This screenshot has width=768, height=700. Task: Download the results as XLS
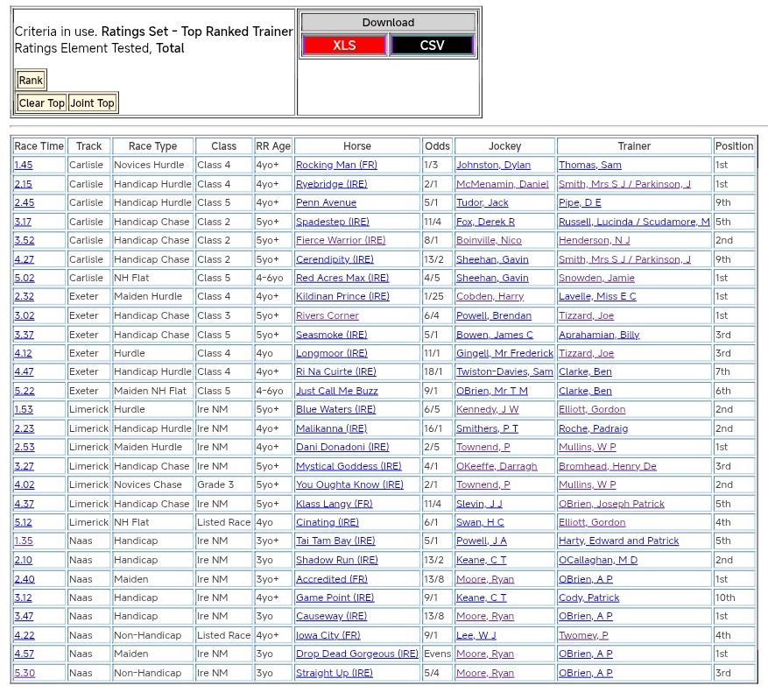[x=344, y=46]
